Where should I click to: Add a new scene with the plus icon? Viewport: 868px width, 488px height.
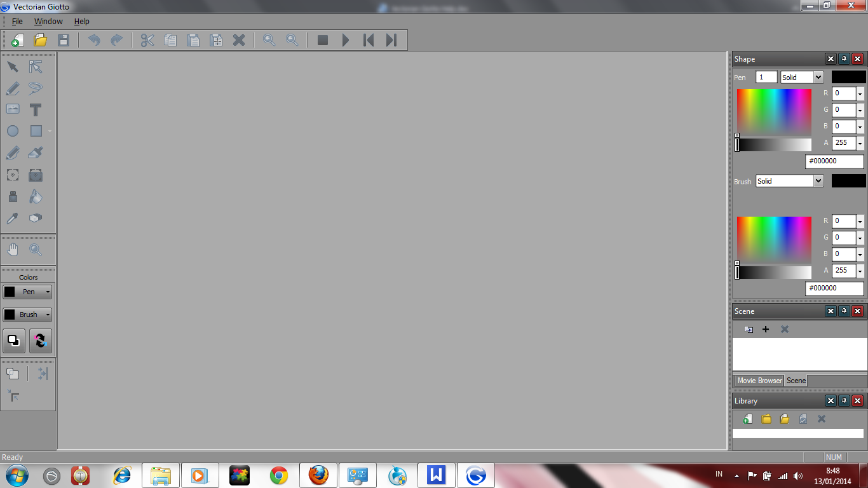(x=766, y=329)
